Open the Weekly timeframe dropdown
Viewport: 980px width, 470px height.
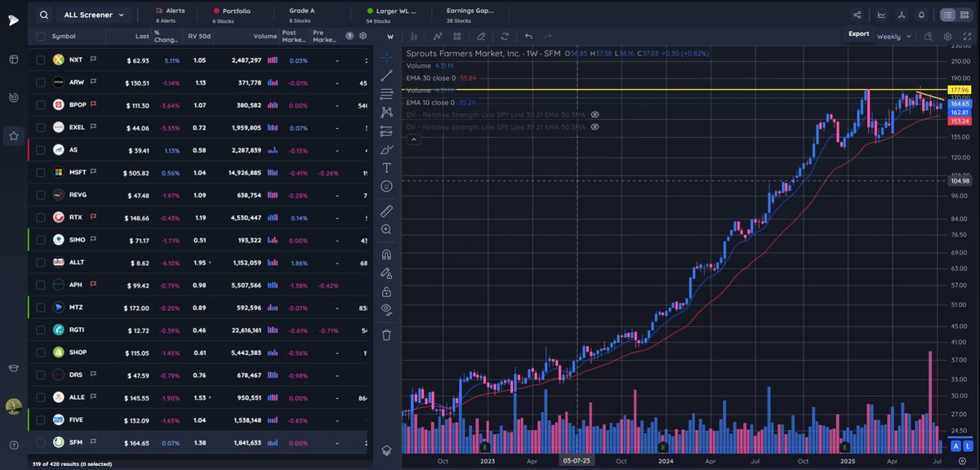coord(893,36)
